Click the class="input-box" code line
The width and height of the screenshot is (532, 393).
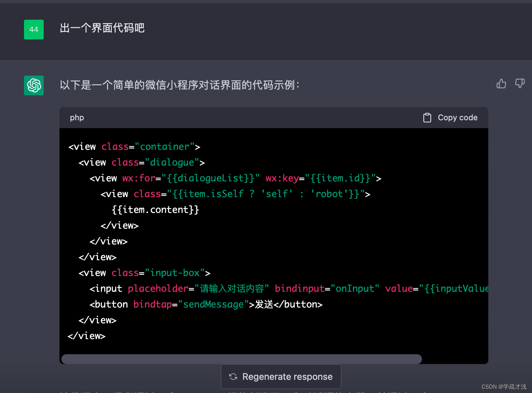coord(144,273)
